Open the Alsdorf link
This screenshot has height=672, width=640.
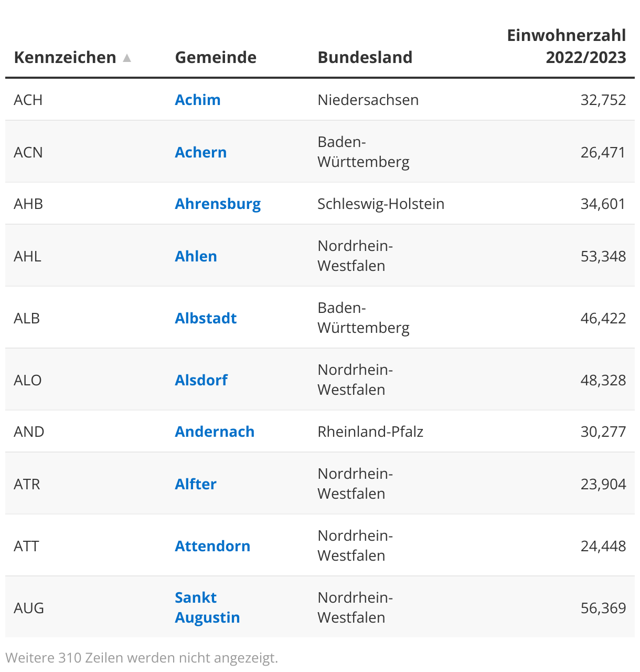click(201, 380)
